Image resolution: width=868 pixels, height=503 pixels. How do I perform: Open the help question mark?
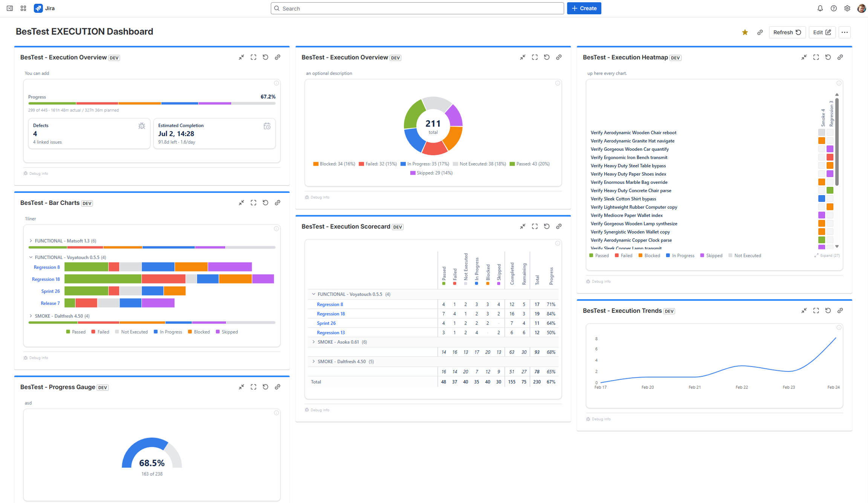(x=834, y=8)
